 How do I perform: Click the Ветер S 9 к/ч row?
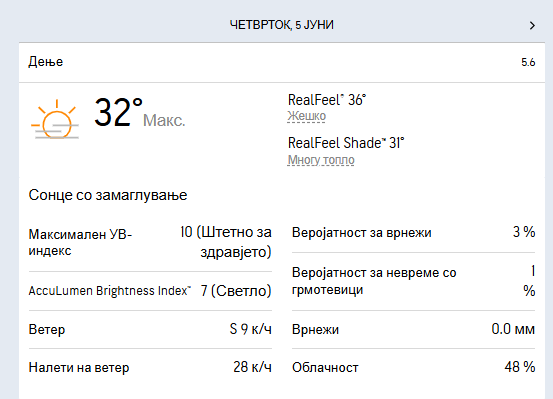click(x=150, y=330)
